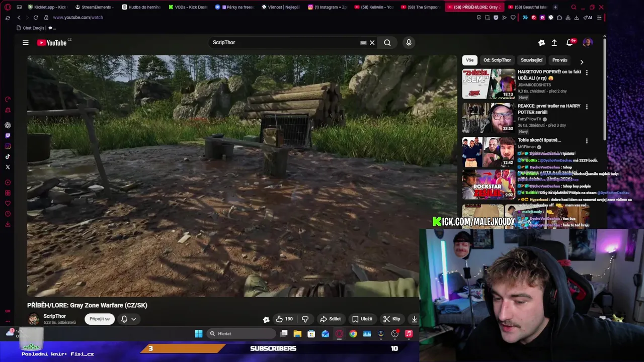This screenshot has height=362, width=644.
Task: Switch to the (58) The Simpsons browser tab
Action: tap(421, 7)
